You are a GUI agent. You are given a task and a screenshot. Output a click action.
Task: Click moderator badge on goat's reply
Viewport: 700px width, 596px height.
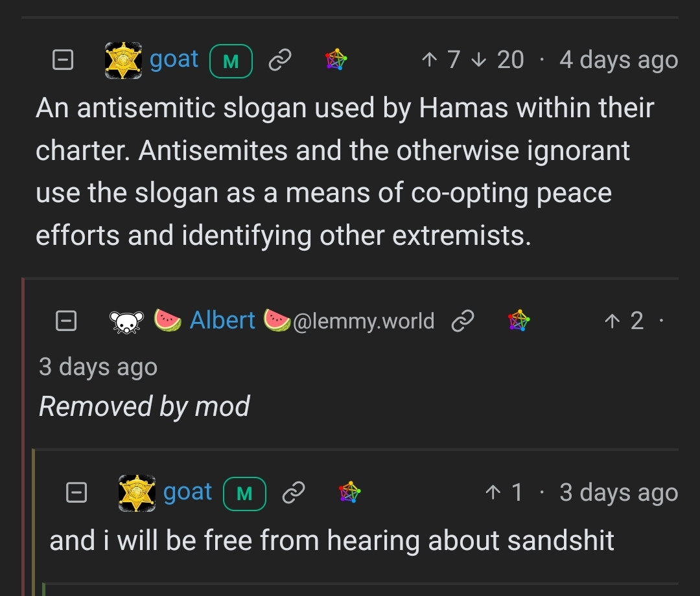point(244,494)
